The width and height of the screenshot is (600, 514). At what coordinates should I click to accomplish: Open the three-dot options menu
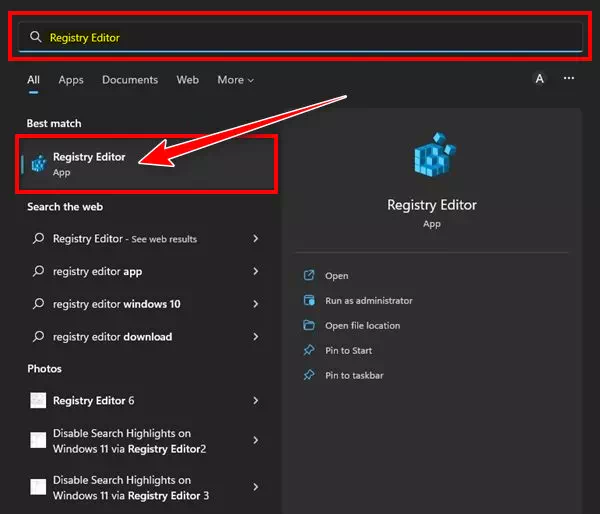tap(569, 78)
